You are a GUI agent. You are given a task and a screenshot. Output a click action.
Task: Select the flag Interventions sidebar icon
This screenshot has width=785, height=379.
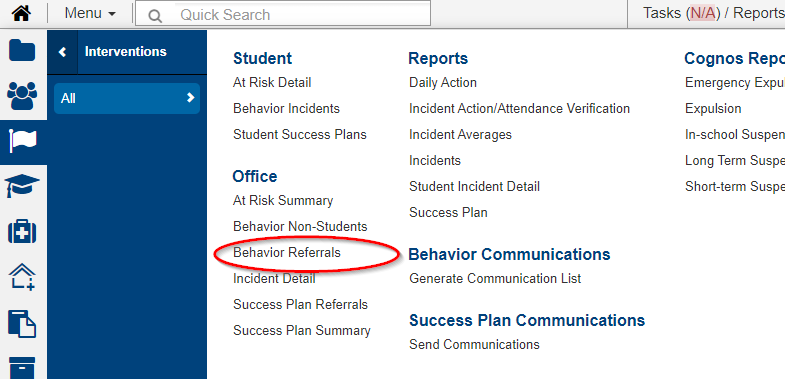pos(23,141)
